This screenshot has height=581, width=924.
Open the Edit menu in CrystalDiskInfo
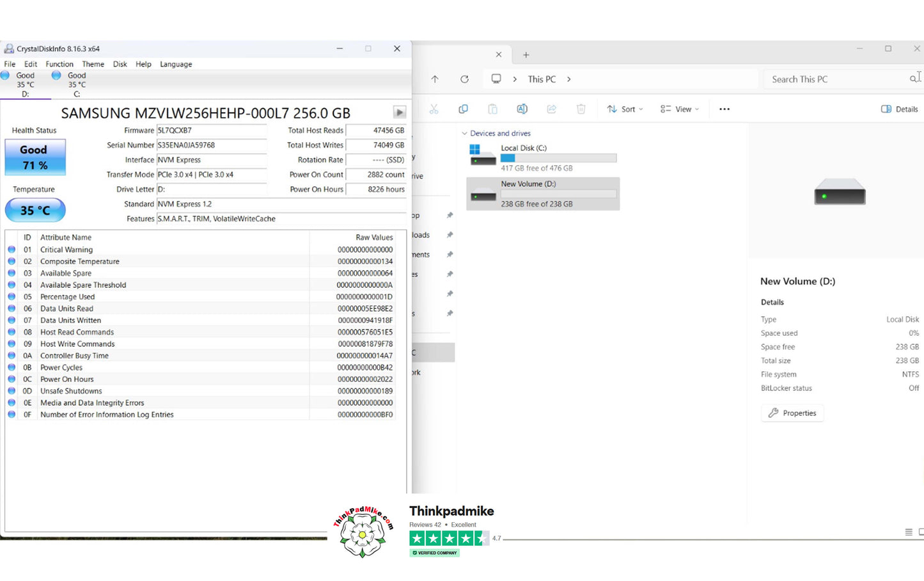pyautogui.click(x=31, y=64)
